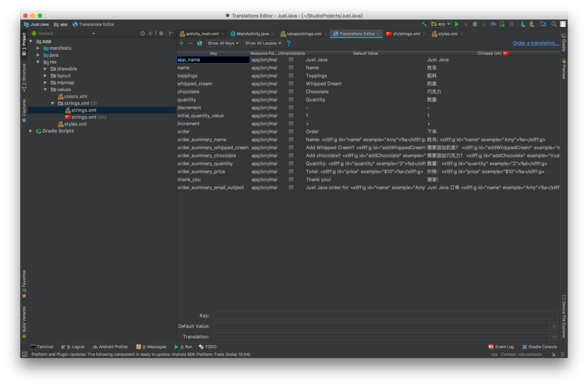
Task: Add a key with the green plus icon
Action: click(x=181, y=43)
